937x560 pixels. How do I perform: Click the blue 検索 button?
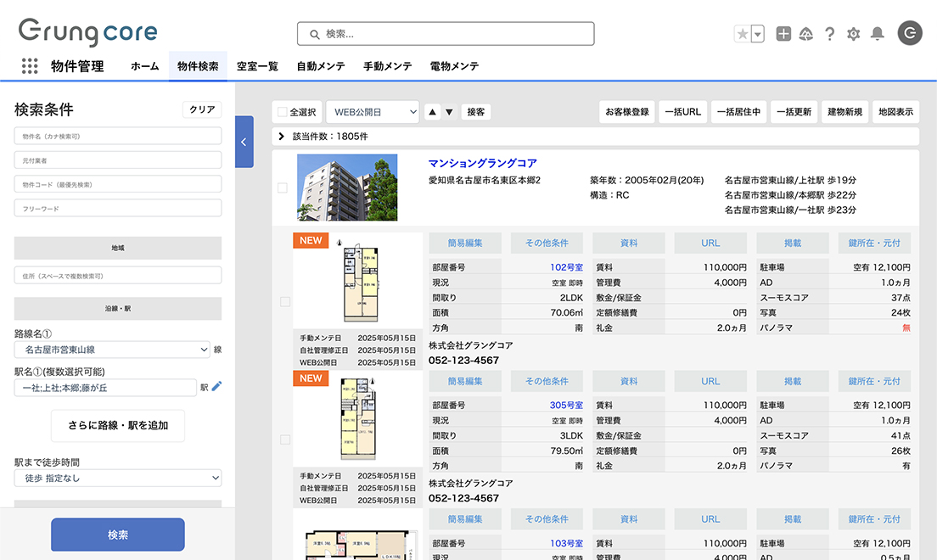pos(118,535)
